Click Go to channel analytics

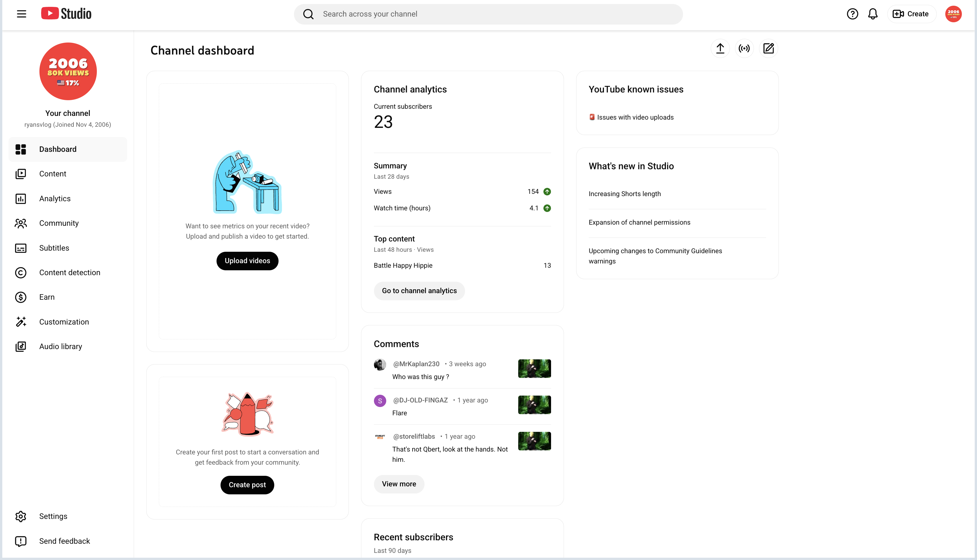tap(419, 291)
